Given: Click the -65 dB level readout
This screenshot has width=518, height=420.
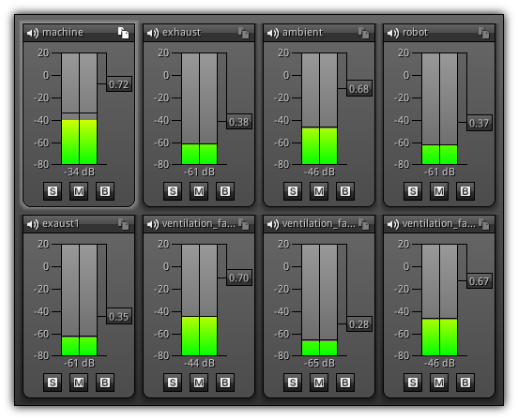Looking at the screenshot, I should point(319,363).
